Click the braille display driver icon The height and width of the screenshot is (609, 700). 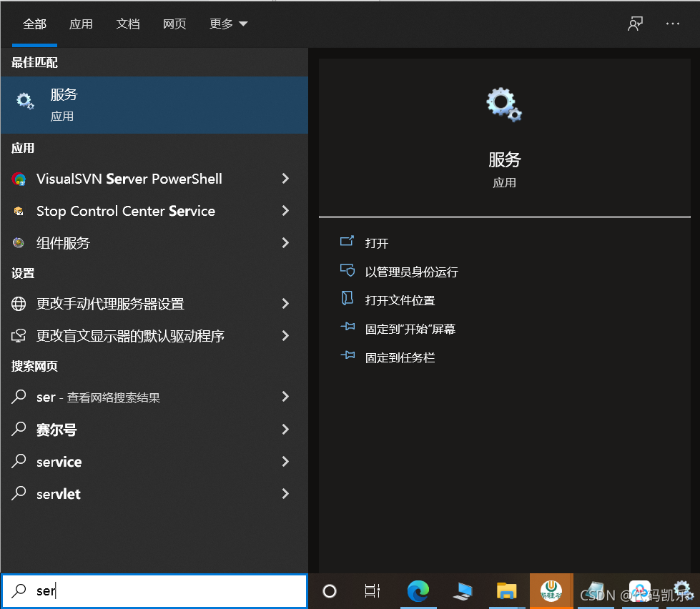19,335
